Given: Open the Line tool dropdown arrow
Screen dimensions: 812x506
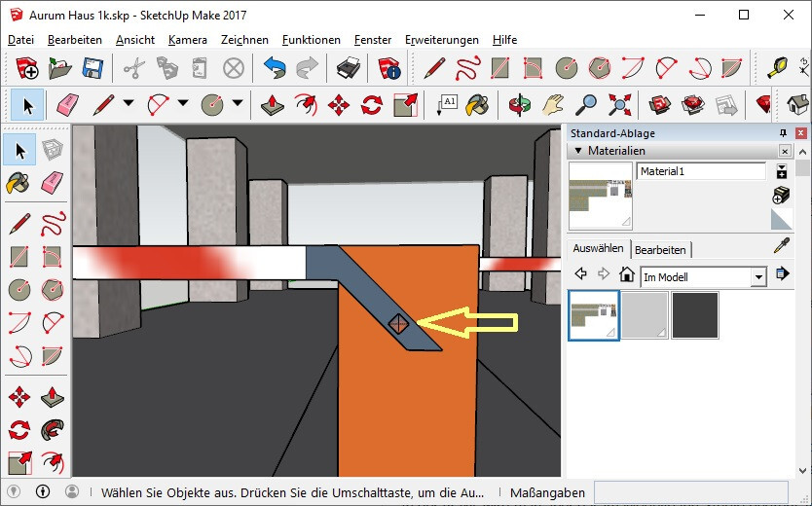Looking at the screenshot, I should [x=129, y=103].
